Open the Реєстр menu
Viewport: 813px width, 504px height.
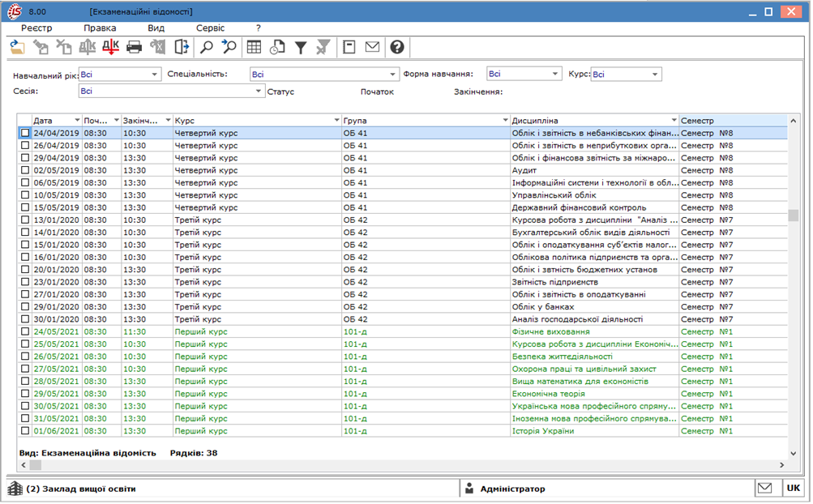(x=36, y=28)
